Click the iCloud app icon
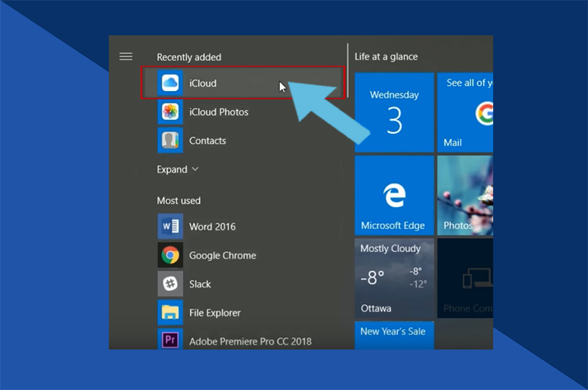588x390 pixels. pos(171,83)
